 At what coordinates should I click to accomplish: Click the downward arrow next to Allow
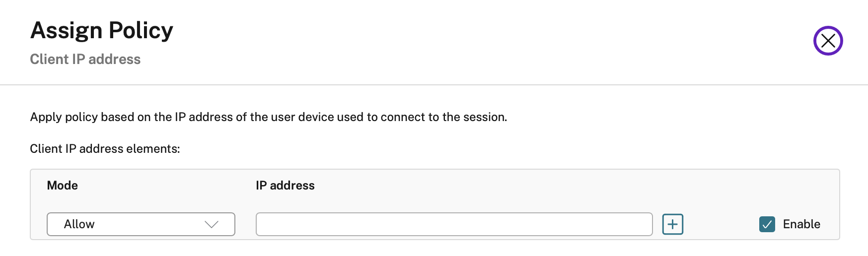click(x=212, y=224)
